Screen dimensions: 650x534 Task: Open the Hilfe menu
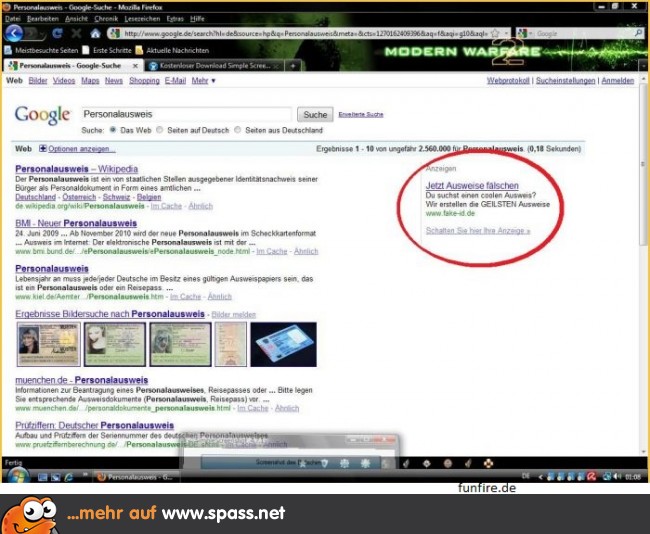click(197, 19)
